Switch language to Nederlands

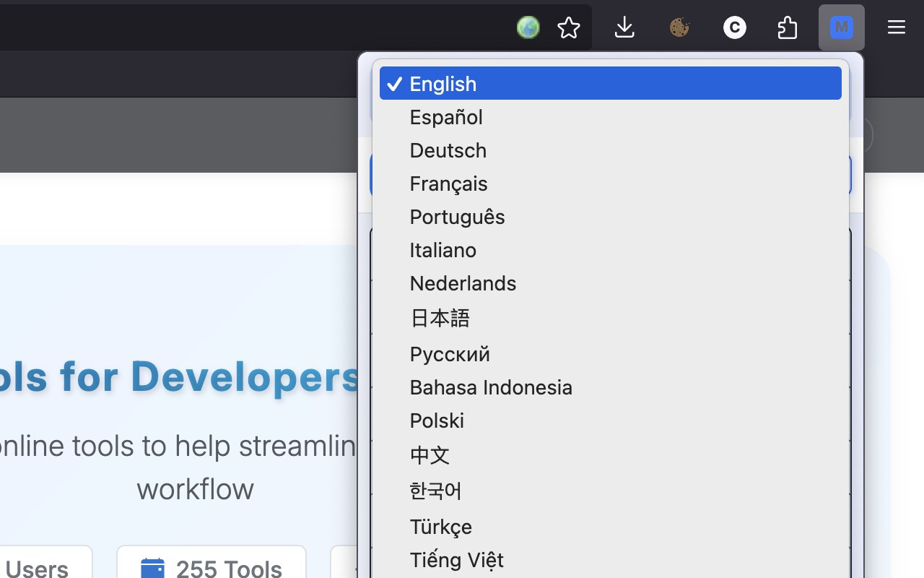(610, 283)
